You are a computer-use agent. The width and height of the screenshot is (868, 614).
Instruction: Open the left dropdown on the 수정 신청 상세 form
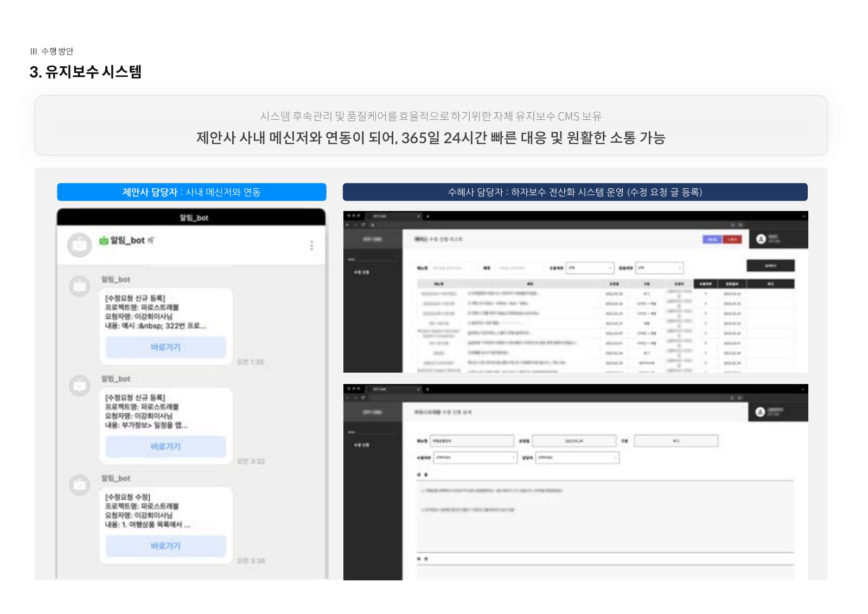[475, 458]
